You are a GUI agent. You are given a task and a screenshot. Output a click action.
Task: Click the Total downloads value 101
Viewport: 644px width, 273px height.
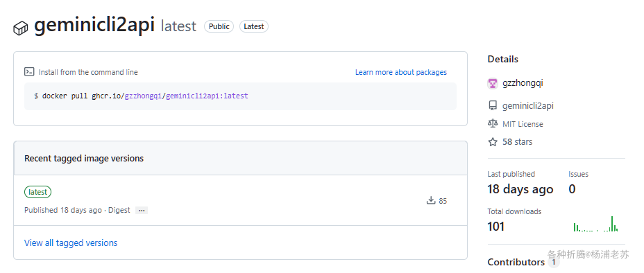495,227
